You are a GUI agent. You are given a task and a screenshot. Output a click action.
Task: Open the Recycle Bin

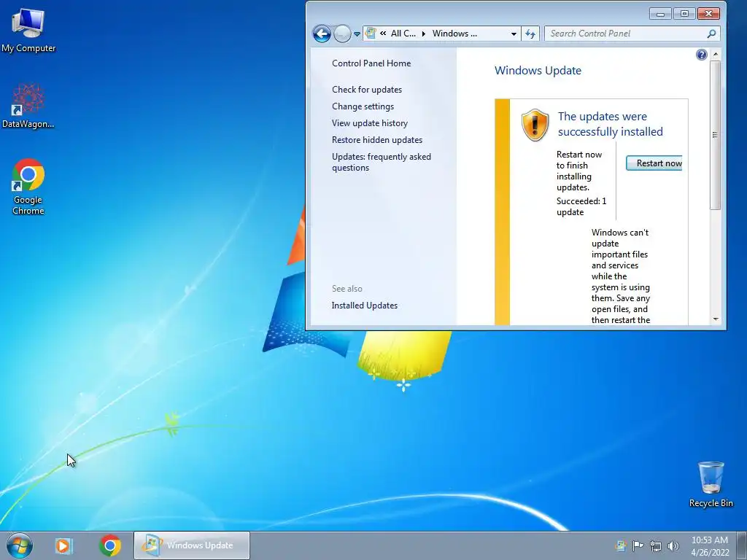click(x=711, y=484)
